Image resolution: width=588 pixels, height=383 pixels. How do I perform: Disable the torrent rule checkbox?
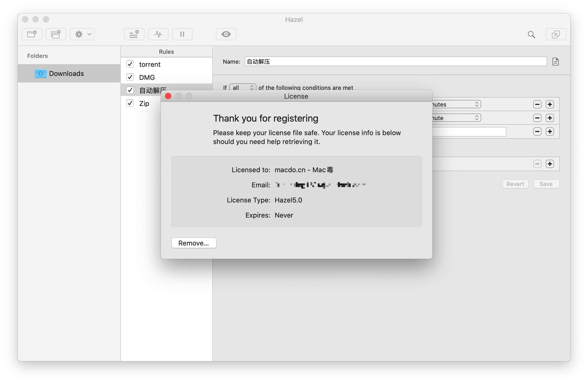tap(130, 64)
